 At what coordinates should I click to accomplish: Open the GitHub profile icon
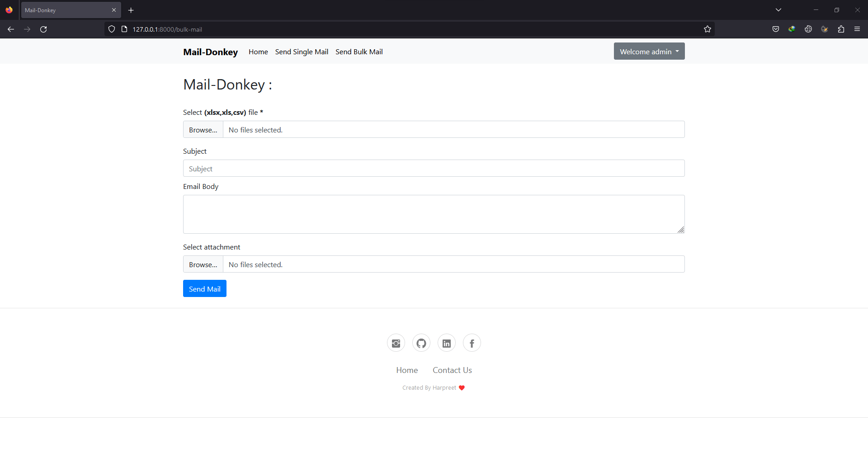pyautogui.click(x=421, y=343)
